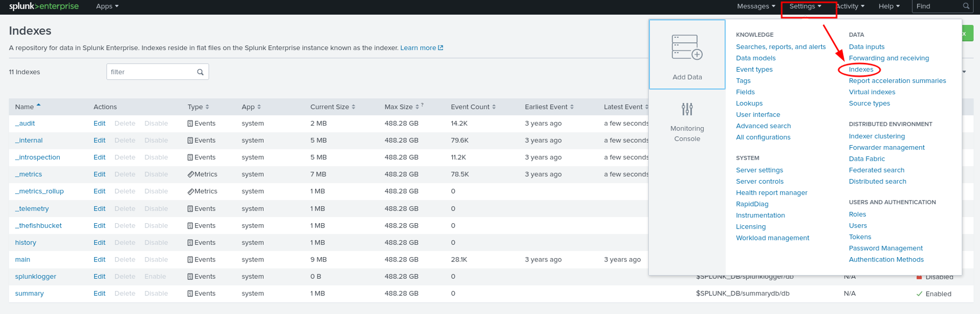The image size is (980, 314).
Task: Click the Learn more external link icon
Action: tap(441, 48)
